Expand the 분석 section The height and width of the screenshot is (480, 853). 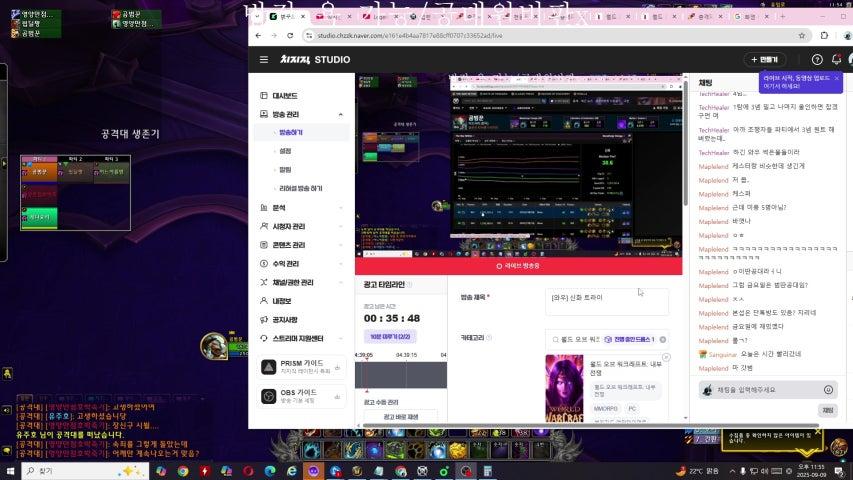coord(302,208)
